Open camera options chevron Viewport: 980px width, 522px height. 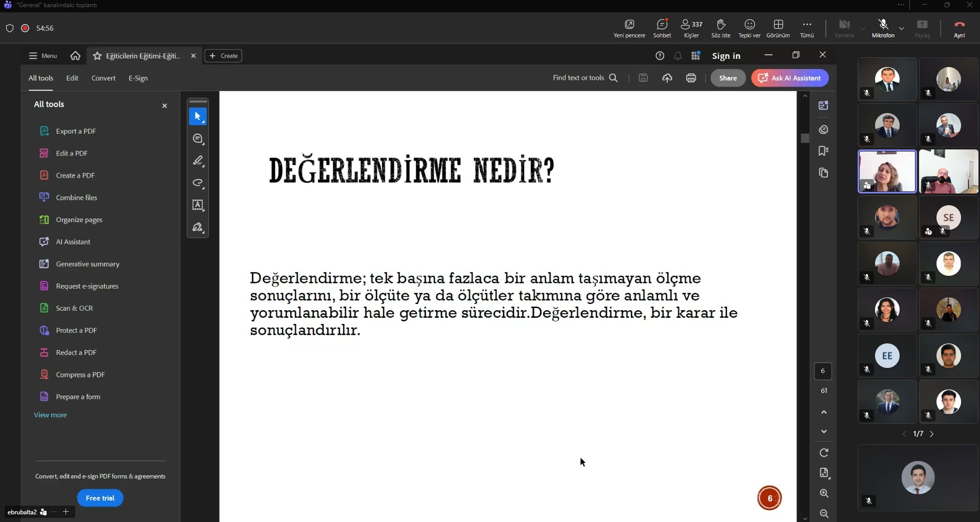(x=862, y=29)
